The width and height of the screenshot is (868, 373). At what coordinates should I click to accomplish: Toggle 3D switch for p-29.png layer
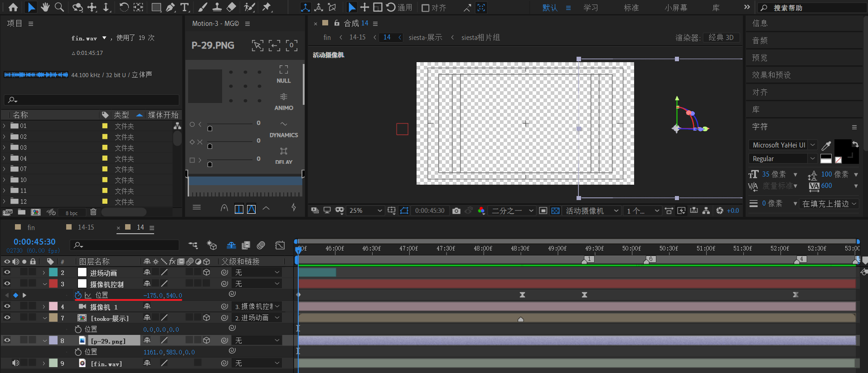(207, 340)
